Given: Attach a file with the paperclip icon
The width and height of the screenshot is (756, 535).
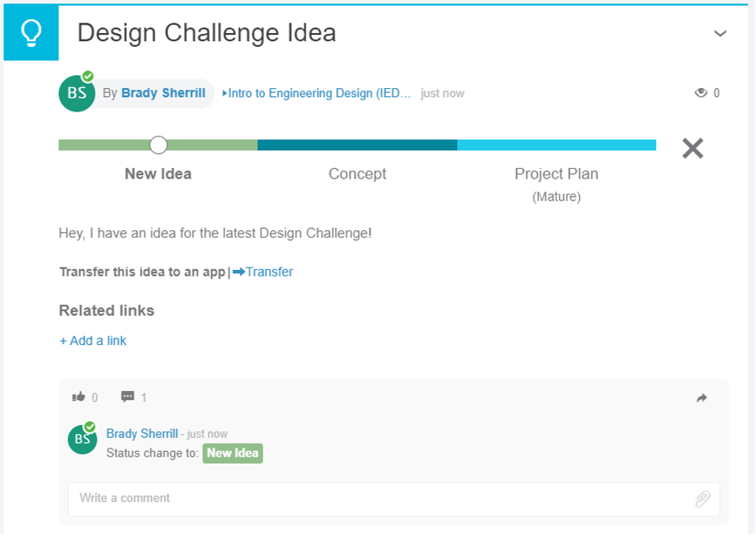Looking at the screenshot, I should [x=702, y=499].
